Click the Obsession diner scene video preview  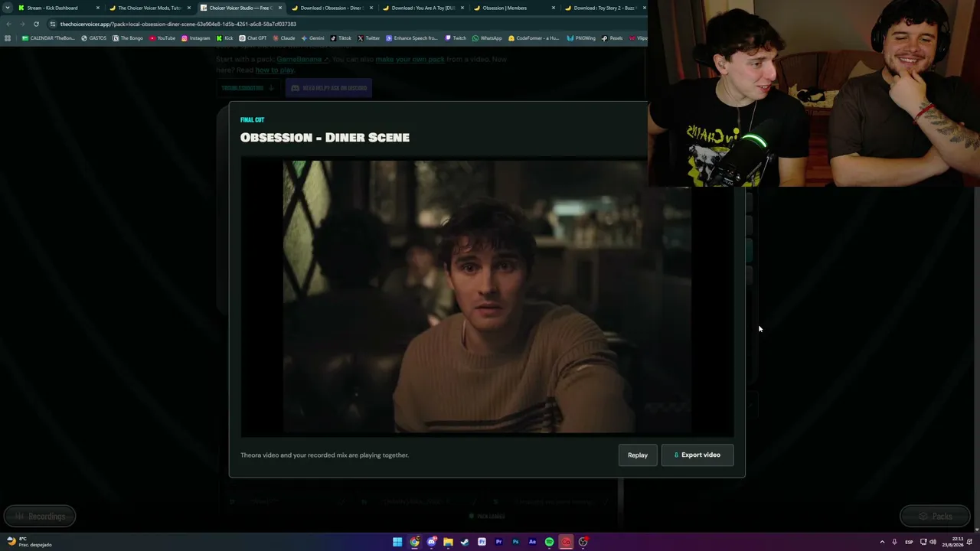[487, 297]
